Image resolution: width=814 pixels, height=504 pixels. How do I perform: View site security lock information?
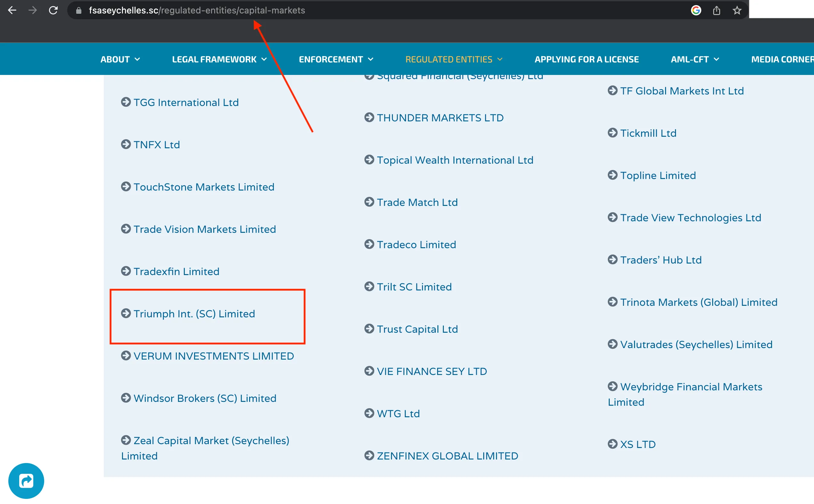point(79,11)
